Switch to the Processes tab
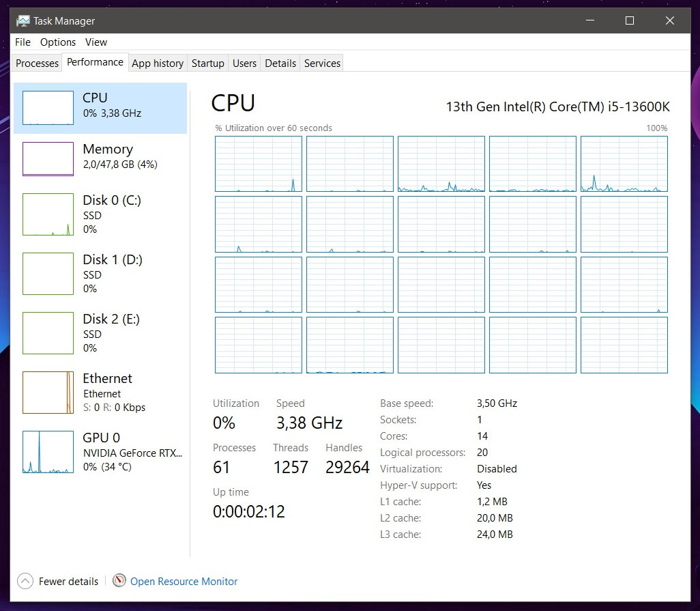The height and width of the screenshot is (611, 700). tap(37, 63)
